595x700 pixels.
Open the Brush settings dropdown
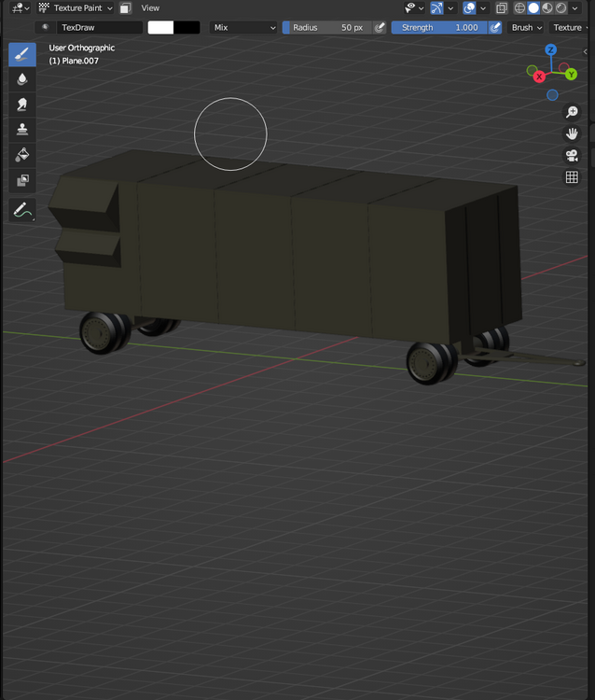[x=526, y=27]
